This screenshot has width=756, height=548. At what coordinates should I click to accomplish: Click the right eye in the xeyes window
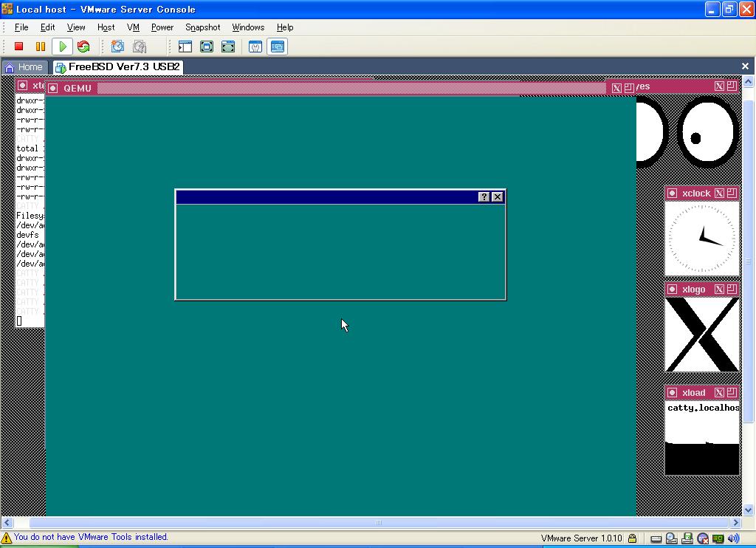coord(708,131)
